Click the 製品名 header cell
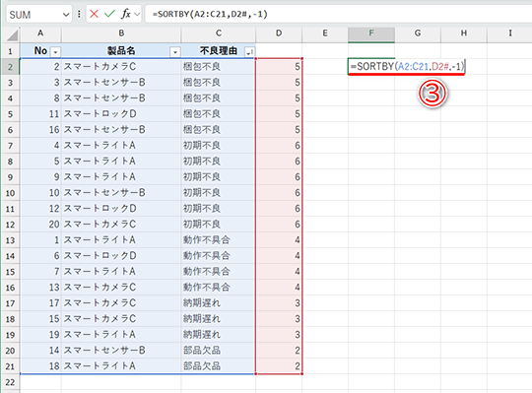Viewport: 532px width, 393px height. (x=121, y=51)
